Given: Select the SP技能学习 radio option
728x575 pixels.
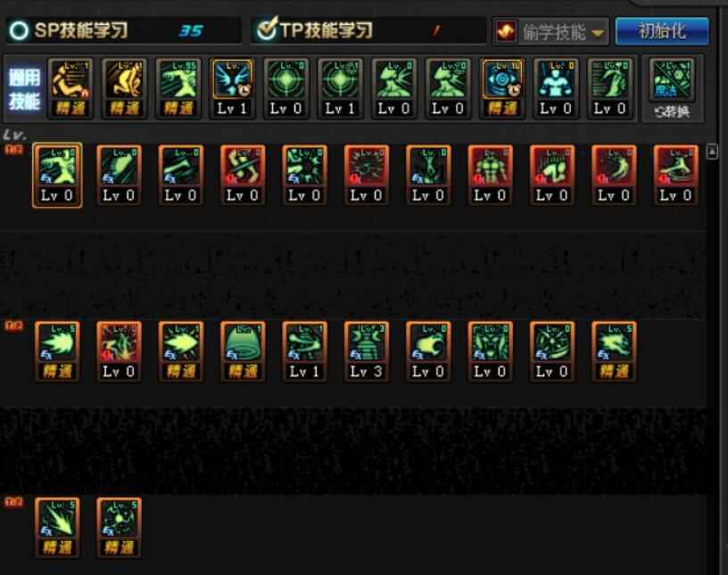Looking at the screenshot, I should coord(19,30).
